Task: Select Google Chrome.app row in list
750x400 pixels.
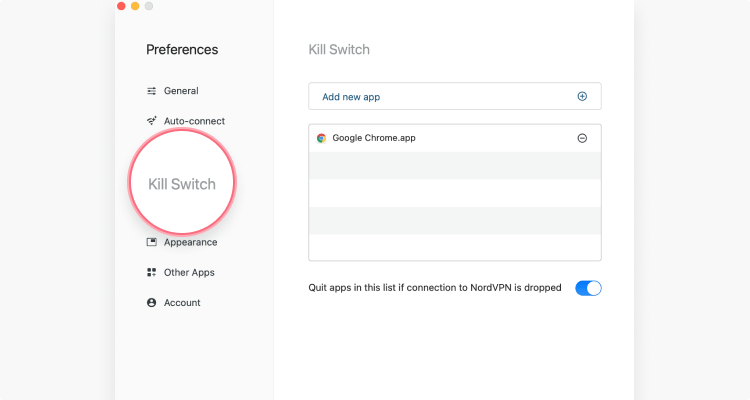Action: [x=455, y=138]
